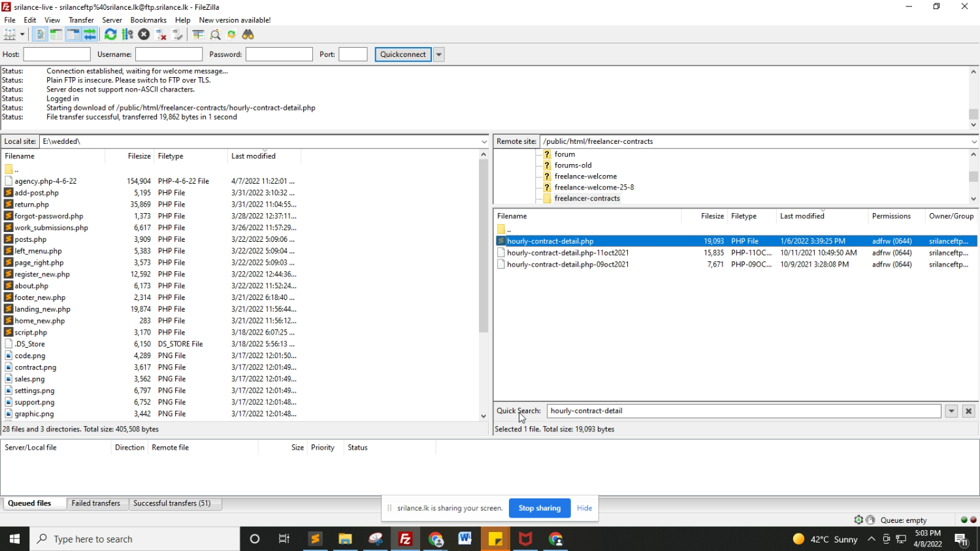Screen dimensions: 980x551
Task: Open the Site Manager icon
Action: click(x=10, y=35)
